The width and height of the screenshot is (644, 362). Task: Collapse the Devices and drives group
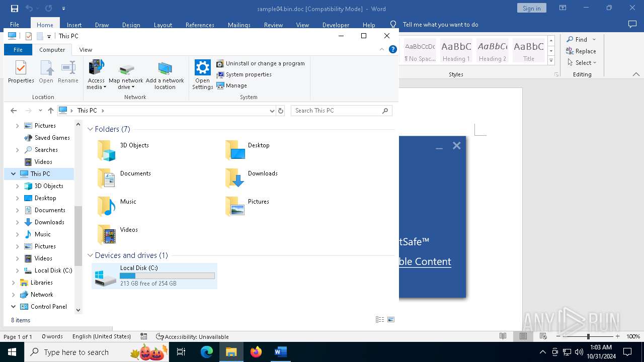[x=91, y=255]
